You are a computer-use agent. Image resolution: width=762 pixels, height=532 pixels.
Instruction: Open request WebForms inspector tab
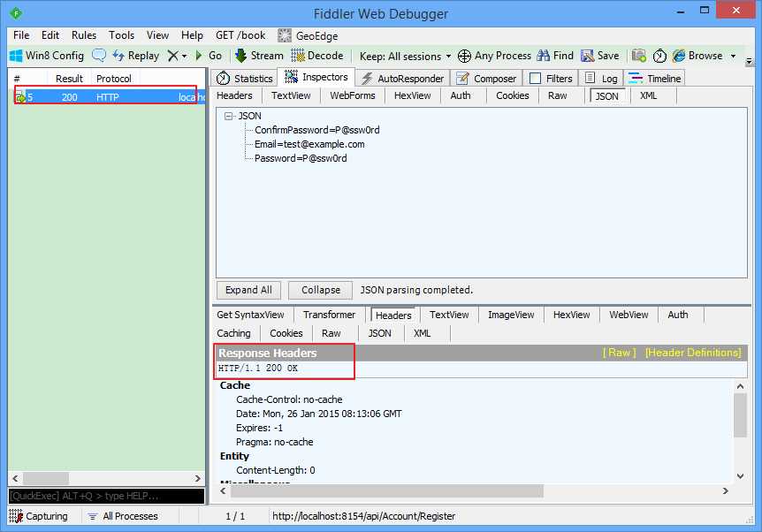(353, 95)
